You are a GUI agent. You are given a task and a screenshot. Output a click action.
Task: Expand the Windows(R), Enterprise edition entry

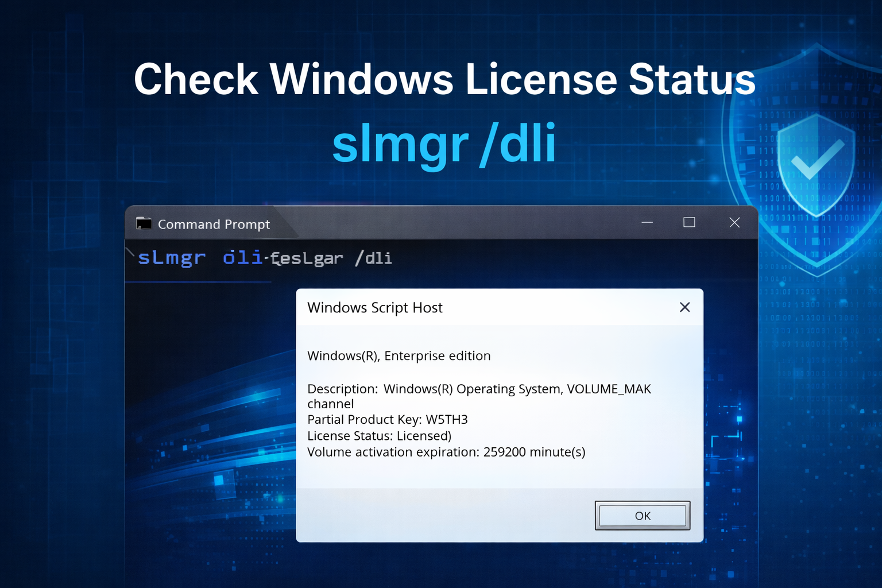(399, 355)
